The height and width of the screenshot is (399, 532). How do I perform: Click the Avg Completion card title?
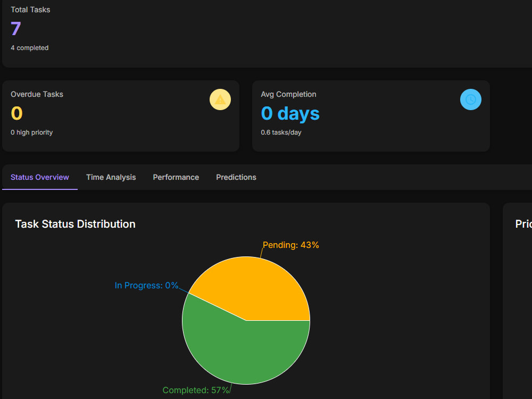pos(288,94)
